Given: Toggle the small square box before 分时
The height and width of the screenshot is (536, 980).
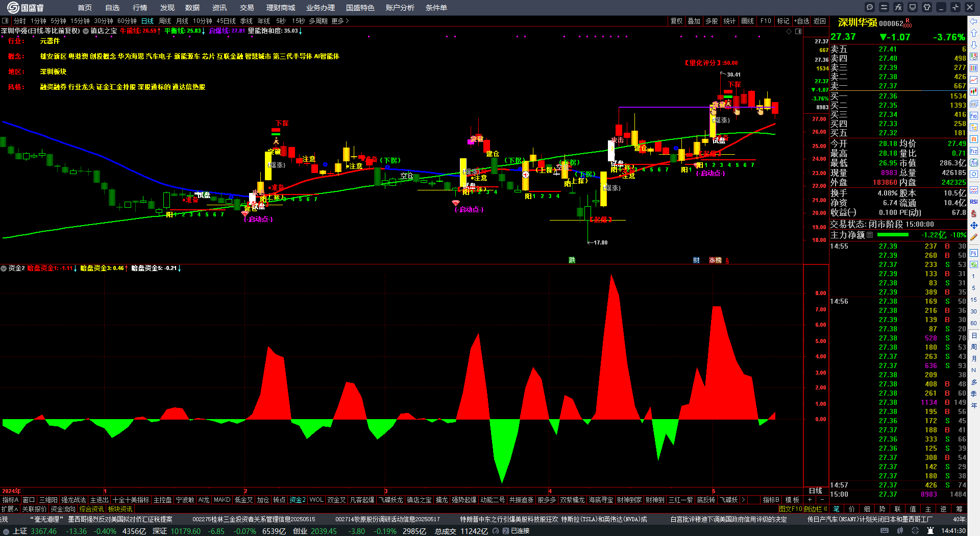Looking at the screenshot, I should [x=5, y=21].
